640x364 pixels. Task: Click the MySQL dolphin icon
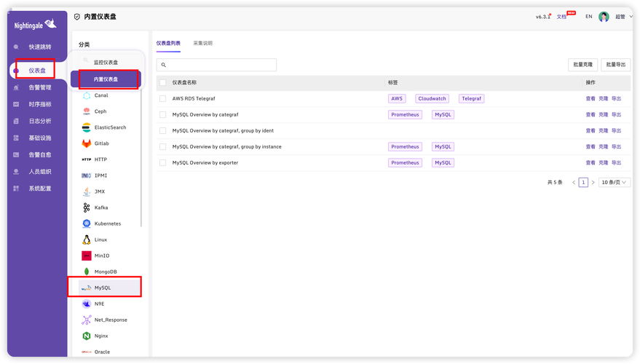coord(87,288)
